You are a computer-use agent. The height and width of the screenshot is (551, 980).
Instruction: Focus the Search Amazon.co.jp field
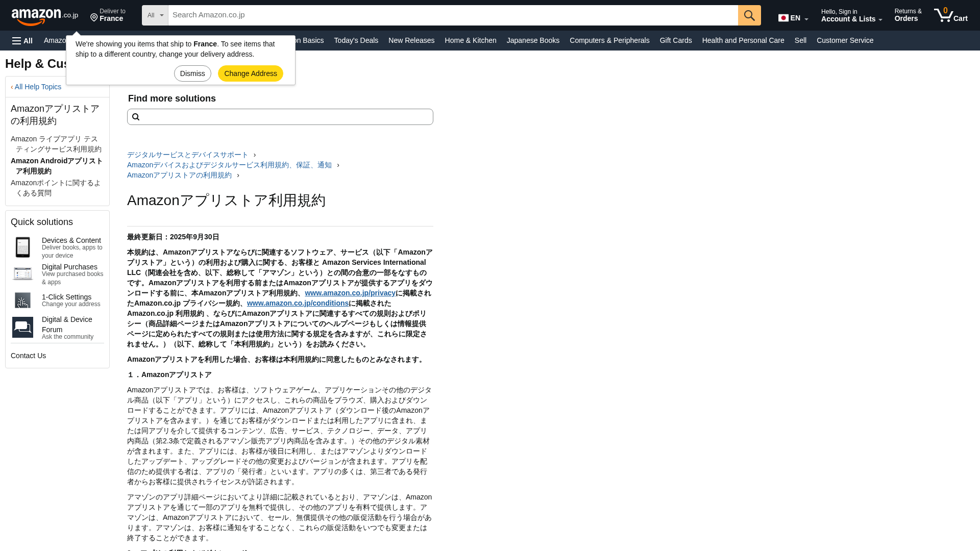click(453, 15)
